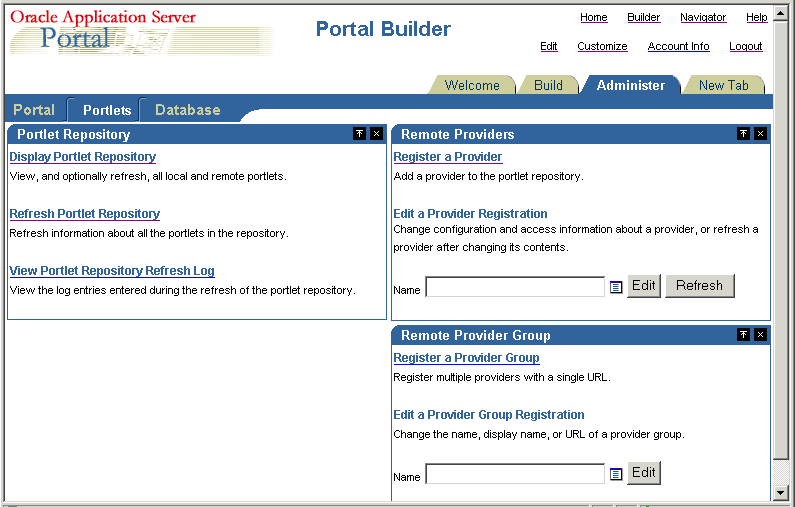Image resolution: width=795 pixels, height=507 pixels.
Task: Click the Customize link
Action: pos(602,46)
